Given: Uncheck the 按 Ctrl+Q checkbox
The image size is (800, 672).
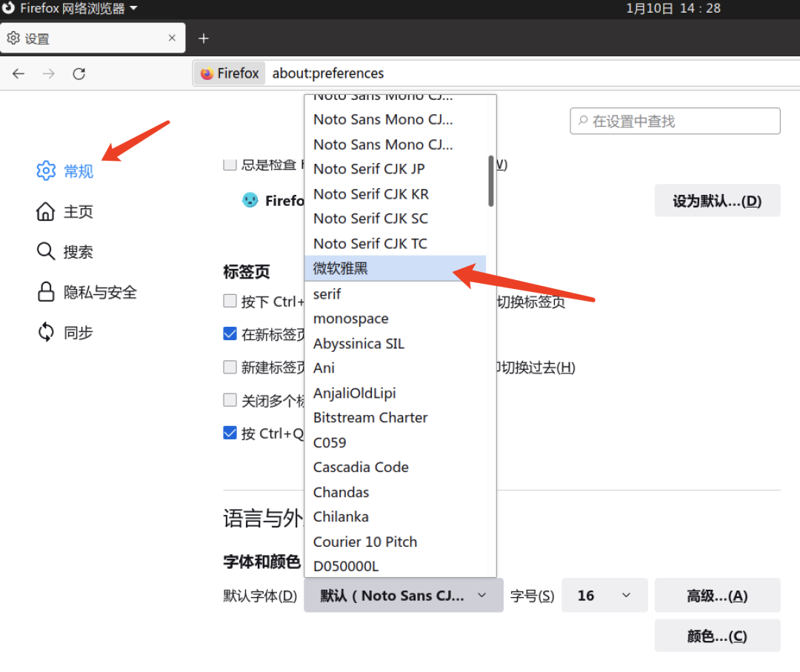Looking at the screenshot, I should point(230,433).
